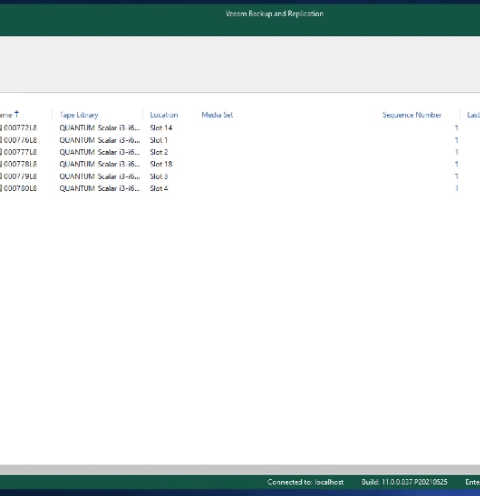This screenshot has height=496, width=480.
Task: Click QUANTUM Scalar library cell for 000780L8
Action: [x=100, y=188]
